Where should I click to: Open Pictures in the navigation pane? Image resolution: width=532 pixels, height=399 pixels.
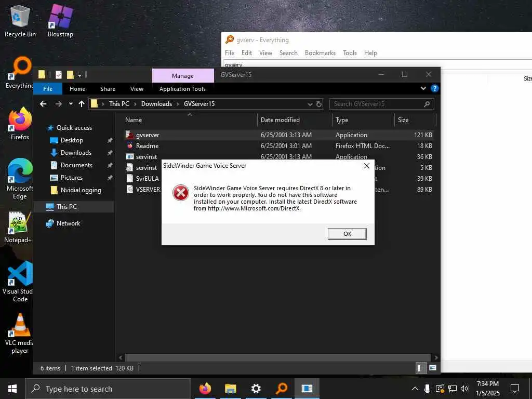click(x=72, y=178)
